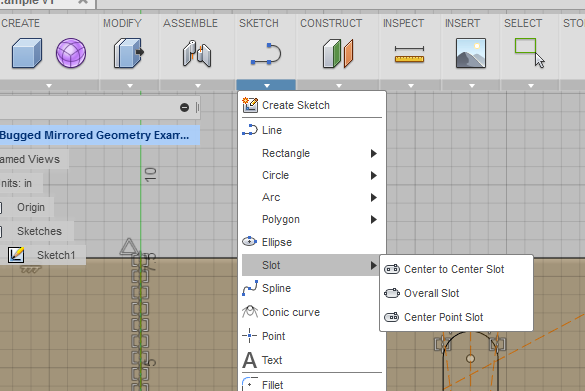Click the purple Sphere form icon
Screen dimensions: 585x391
click(x=71, y=53)
